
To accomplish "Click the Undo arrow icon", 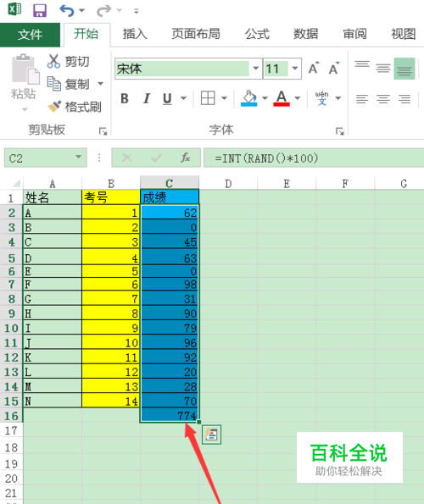I will 67,11.
